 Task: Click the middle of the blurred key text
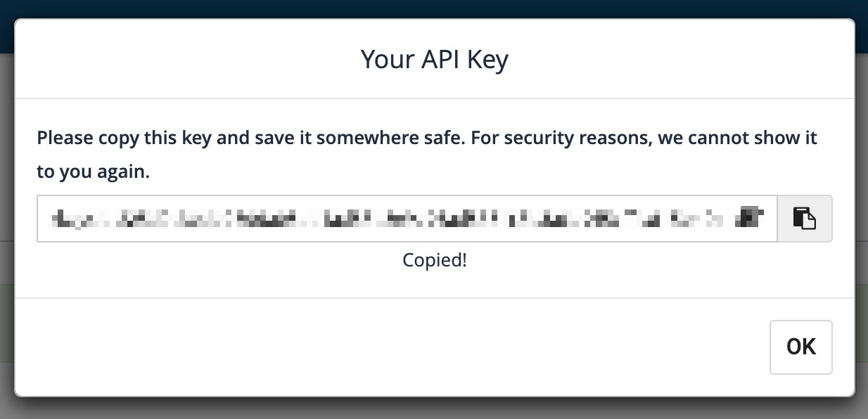click(407, 219)
